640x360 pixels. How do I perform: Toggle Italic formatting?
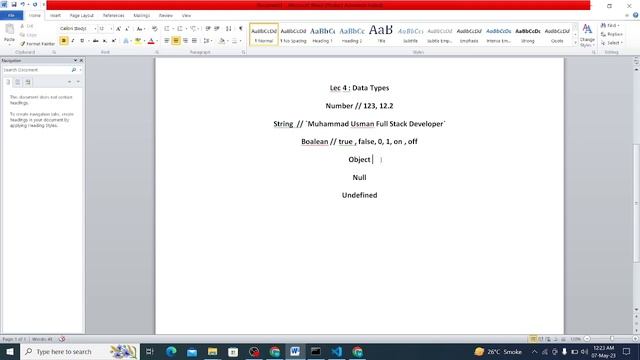(73, 41)
